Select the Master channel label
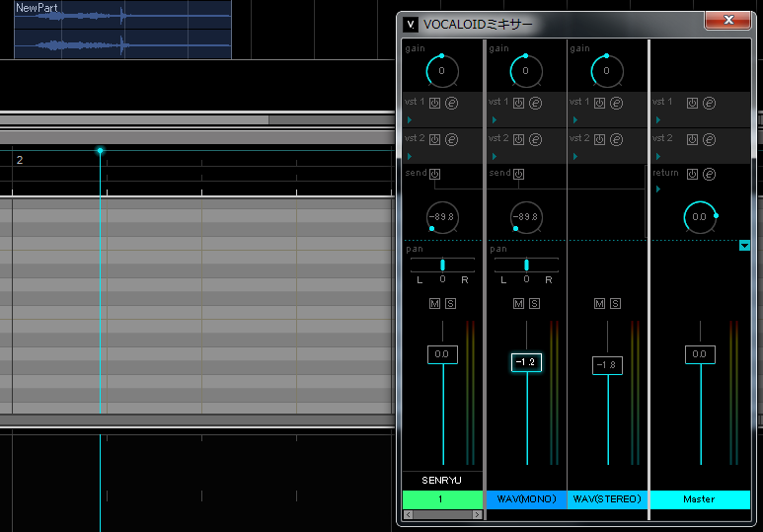Image resolution: width=763 pixels, height=532 pixels. tap(700, 499)
